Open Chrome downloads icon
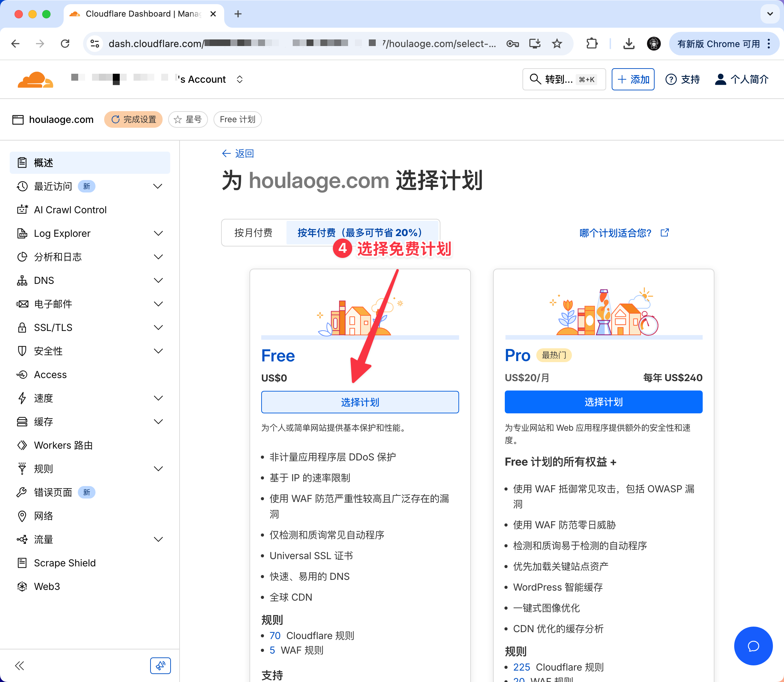 pos(628,44)
